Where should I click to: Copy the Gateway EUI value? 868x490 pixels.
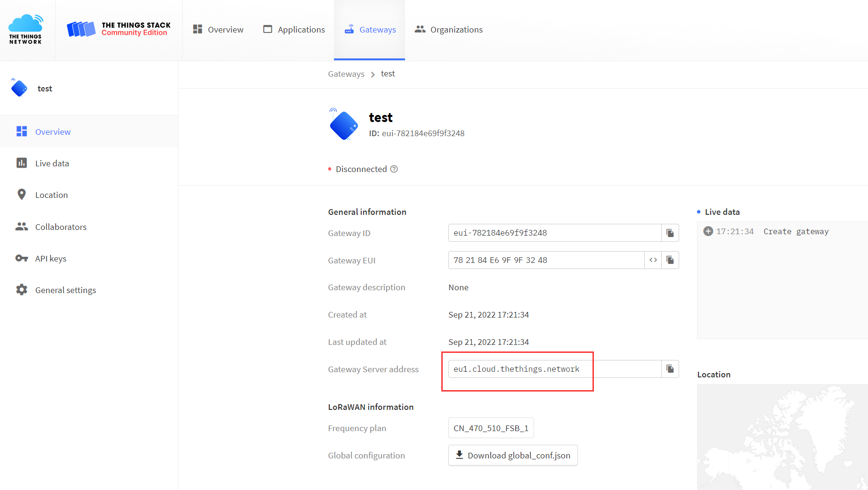(670, 260)
